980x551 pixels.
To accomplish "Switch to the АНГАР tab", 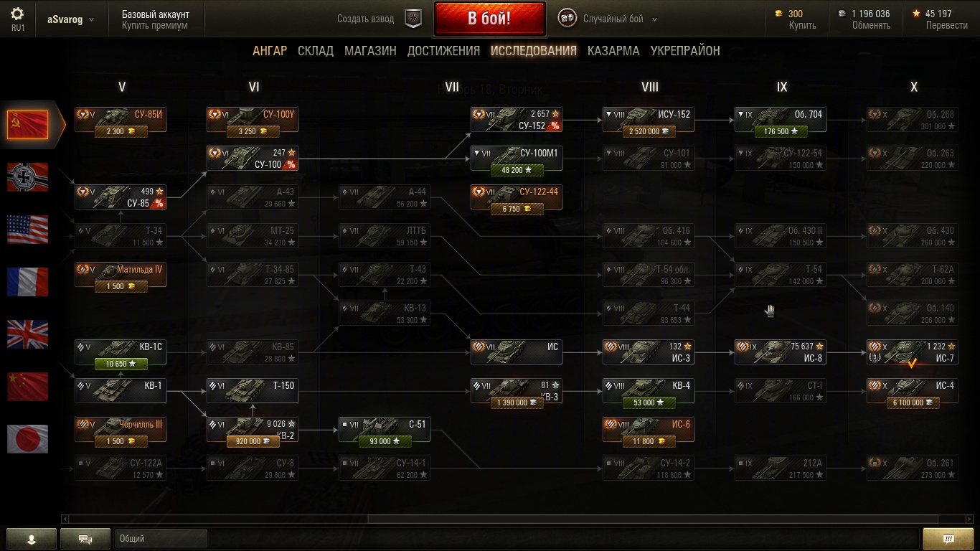I will [x=270, y=51].
